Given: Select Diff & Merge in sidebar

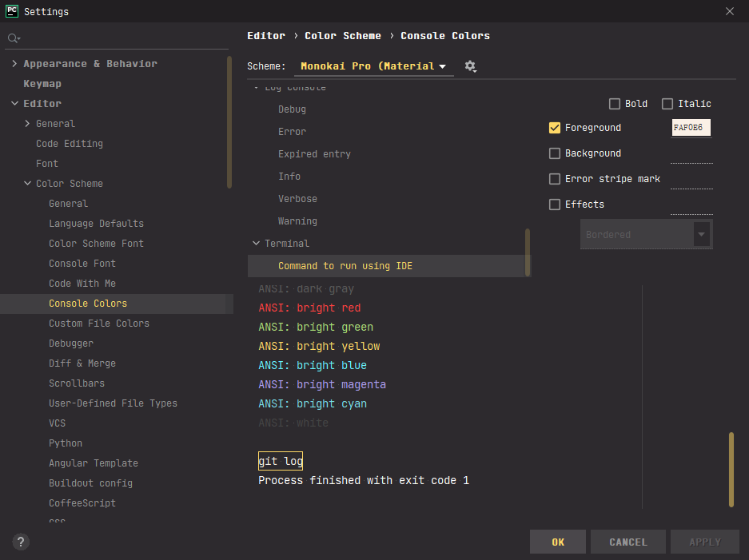Looking at the screenshot, I should click(x=82, y=363).
